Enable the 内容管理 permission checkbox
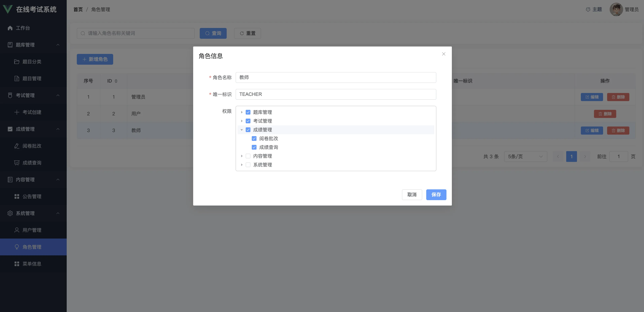Screen dimensions: 644x312 pos(248,156)
